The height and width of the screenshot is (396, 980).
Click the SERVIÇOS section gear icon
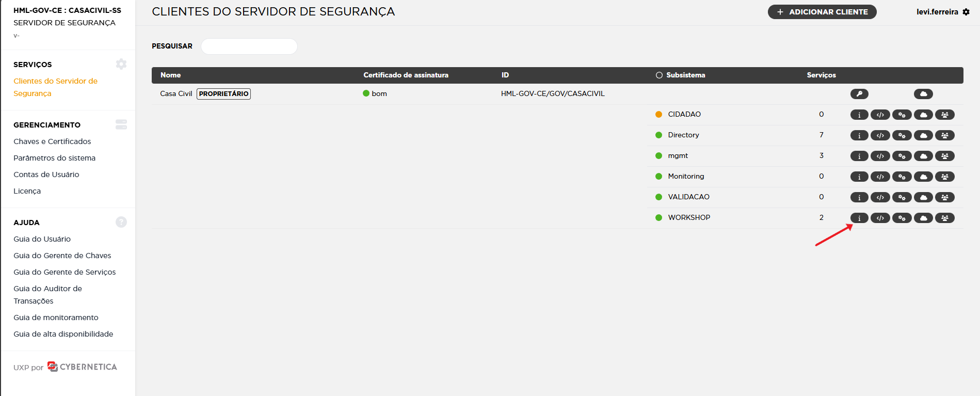pyautogui.click(x=121, y=64)
